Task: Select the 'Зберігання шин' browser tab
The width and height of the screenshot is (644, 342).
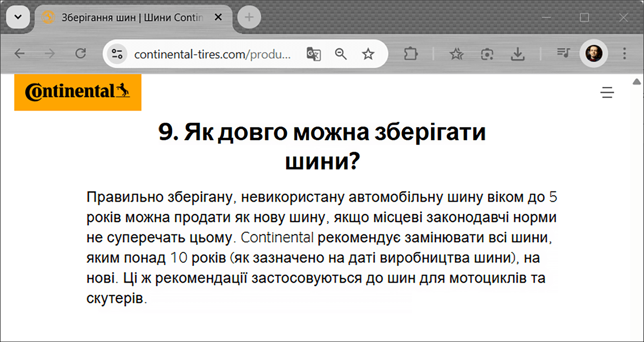Action: click(133, 18)
